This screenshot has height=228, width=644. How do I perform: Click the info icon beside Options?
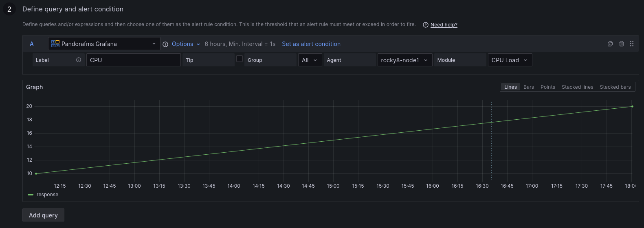[x=165, y=44]
